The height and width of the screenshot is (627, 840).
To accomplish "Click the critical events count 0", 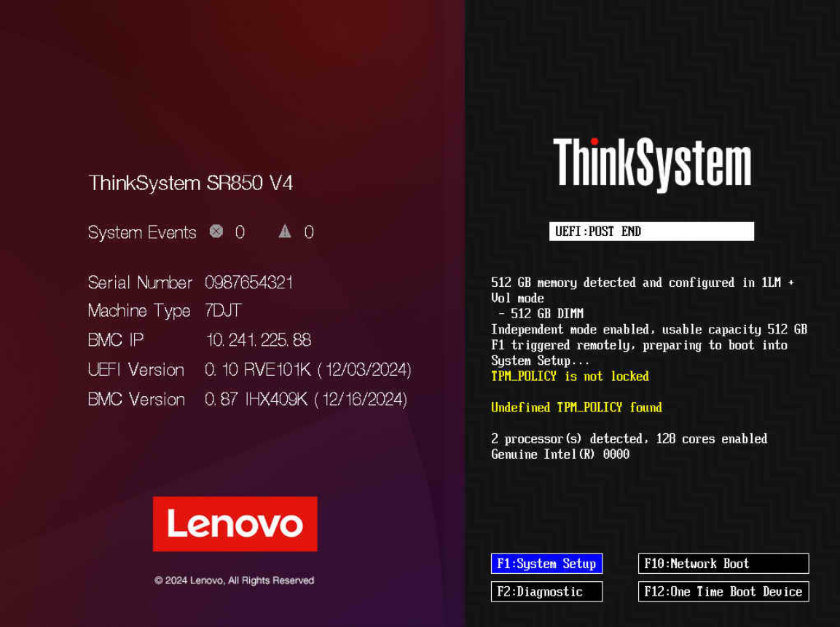I will click(x=240, y=232).
